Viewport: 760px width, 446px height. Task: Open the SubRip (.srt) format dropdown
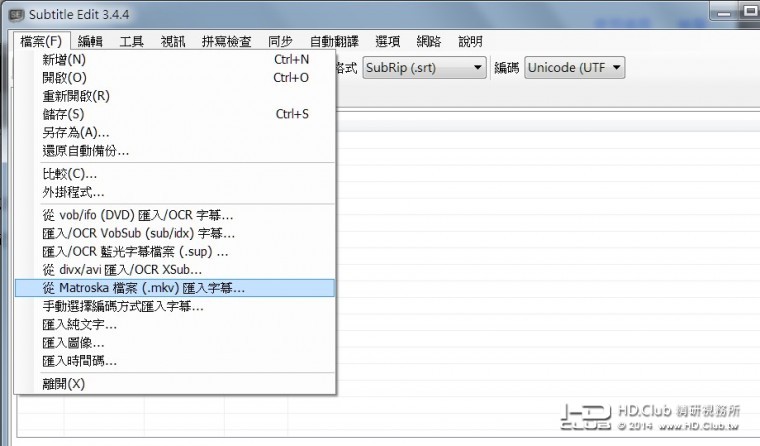pyautogui.click(x=424, y=67)
